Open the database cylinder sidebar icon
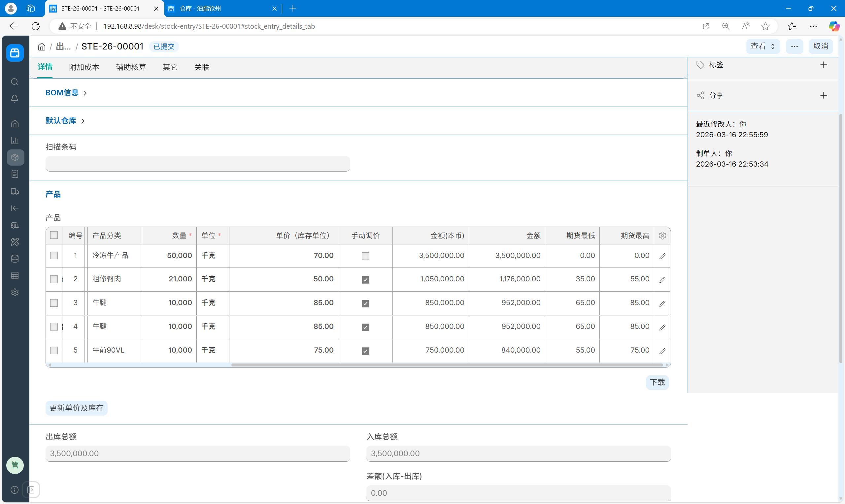The image size is (845, 504). [15, 259]
